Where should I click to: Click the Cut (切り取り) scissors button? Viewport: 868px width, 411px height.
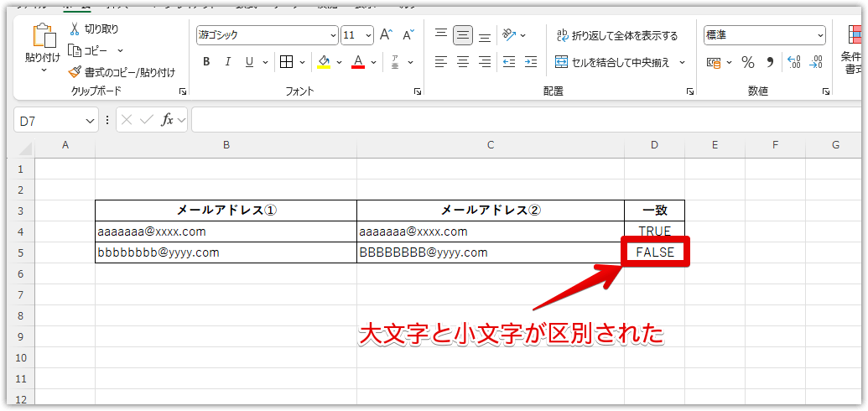coord(94,29)
